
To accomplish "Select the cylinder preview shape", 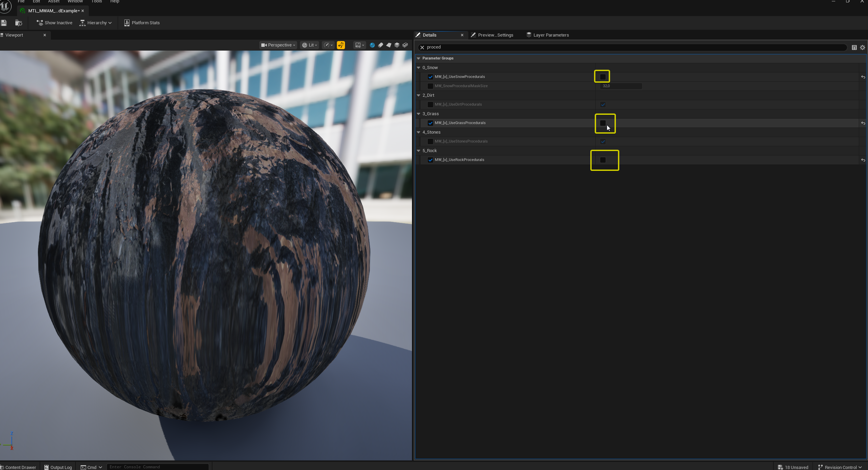I will point(381,45).
